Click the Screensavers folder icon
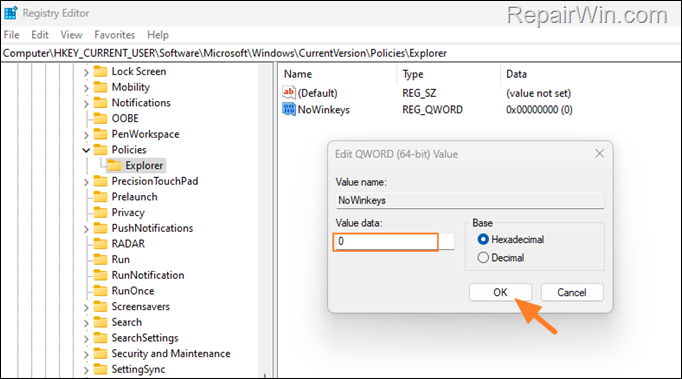 (x=100, y=306)
